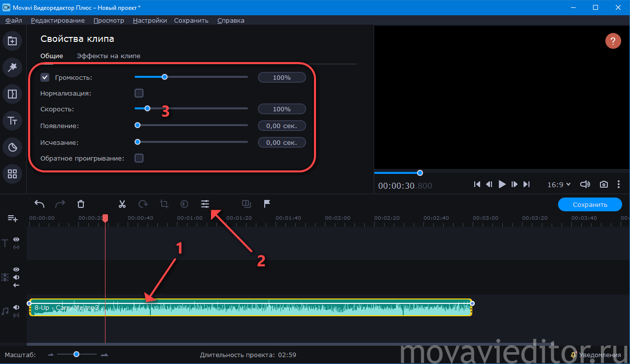Open the player three-dots menu

pyautogui.click(x=619, y=184)
